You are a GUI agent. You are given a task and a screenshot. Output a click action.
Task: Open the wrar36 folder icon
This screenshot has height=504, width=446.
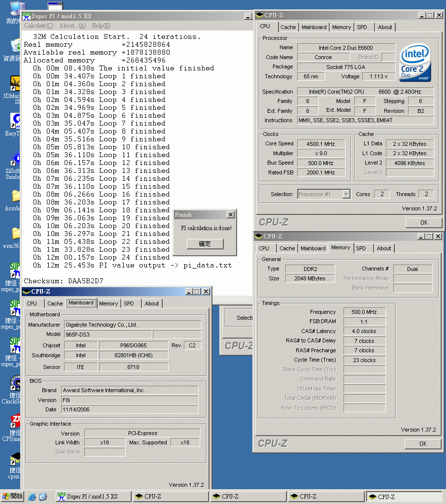pos(15,234)
